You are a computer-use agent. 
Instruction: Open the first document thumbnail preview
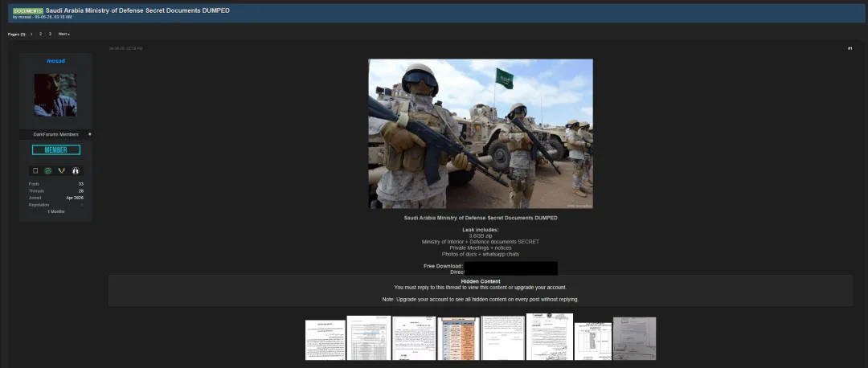tap(325, 340)
